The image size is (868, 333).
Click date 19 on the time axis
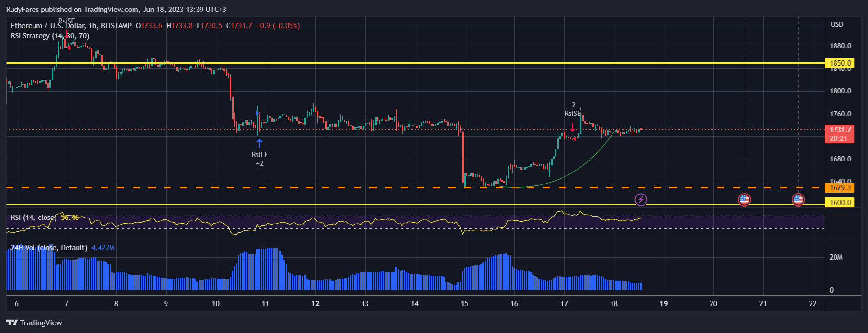(664, 303)
